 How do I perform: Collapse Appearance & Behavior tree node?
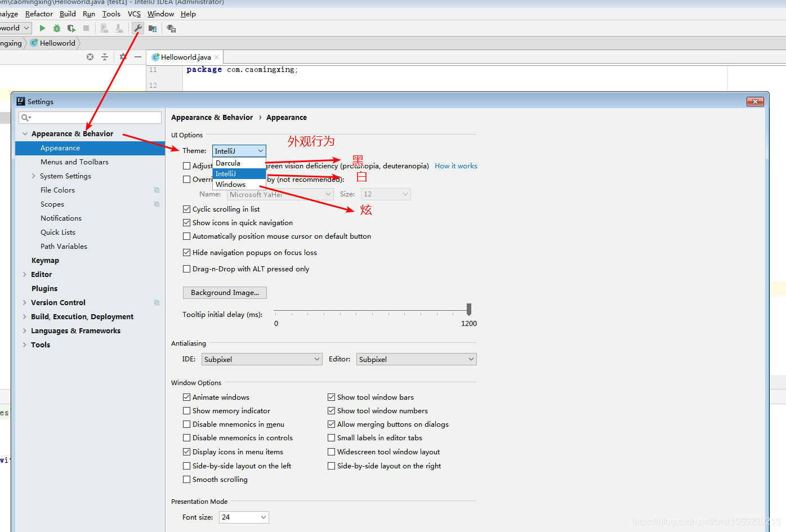point(25,134)
